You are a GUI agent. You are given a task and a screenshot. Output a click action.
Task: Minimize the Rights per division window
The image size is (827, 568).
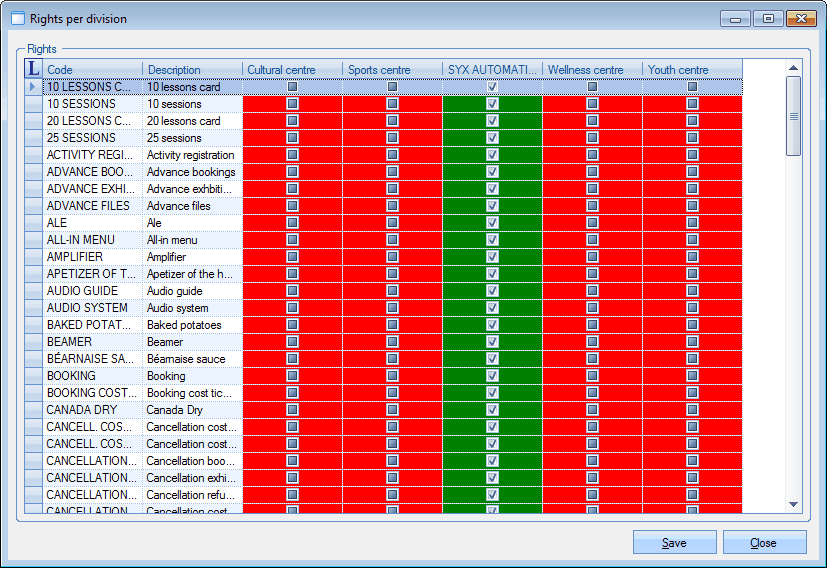click(737, 18)
